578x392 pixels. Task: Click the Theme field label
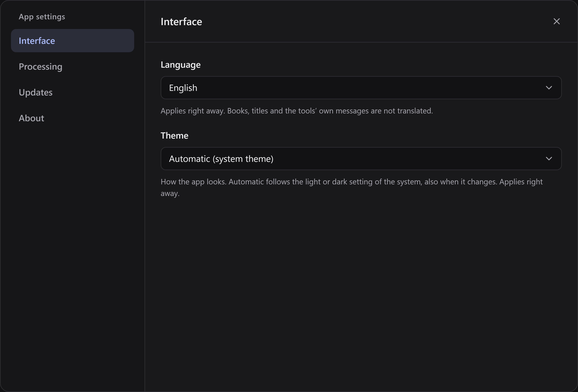[x=174, y=136]
